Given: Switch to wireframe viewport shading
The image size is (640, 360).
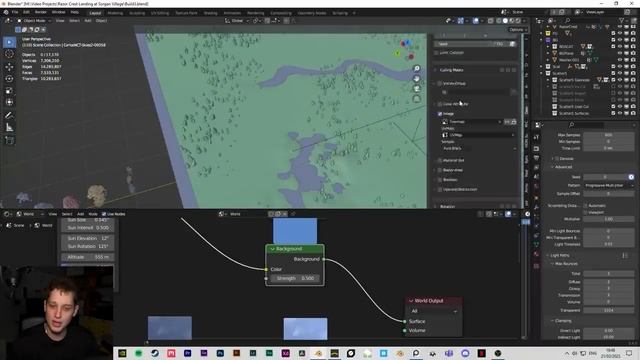Looking at the screenshot, I should pos(499,20).
